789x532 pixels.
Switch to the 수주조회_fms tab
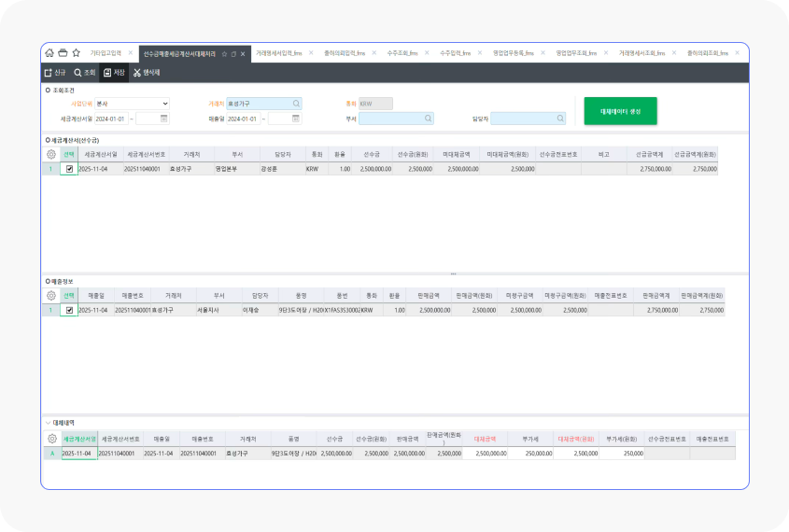point(402,53)
